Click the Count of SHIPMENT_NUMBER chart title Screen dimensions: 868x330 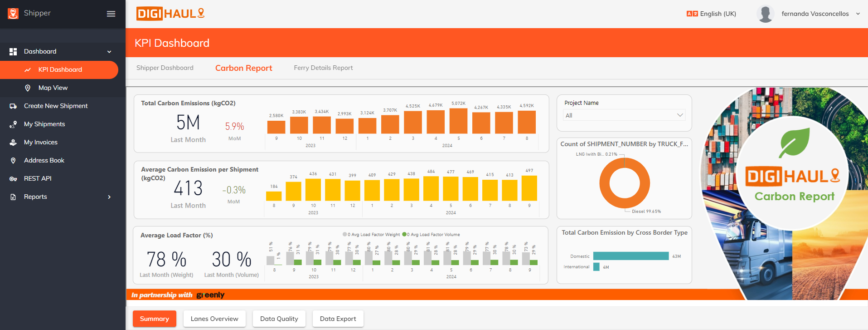(x=624, y=144)
